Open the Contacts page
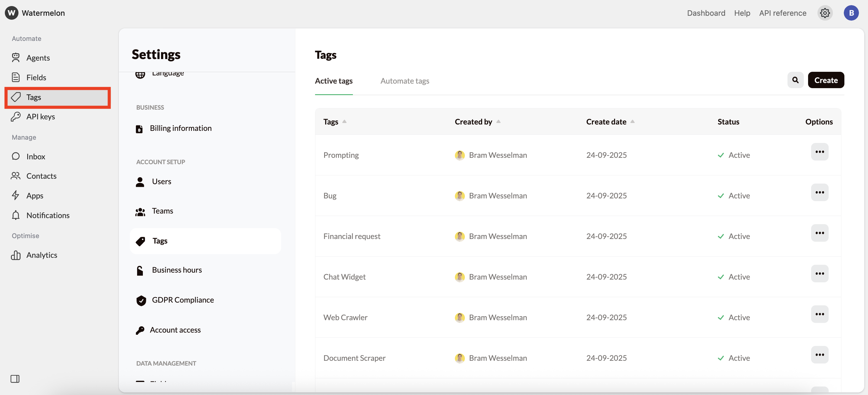 (x=41, y=176)
